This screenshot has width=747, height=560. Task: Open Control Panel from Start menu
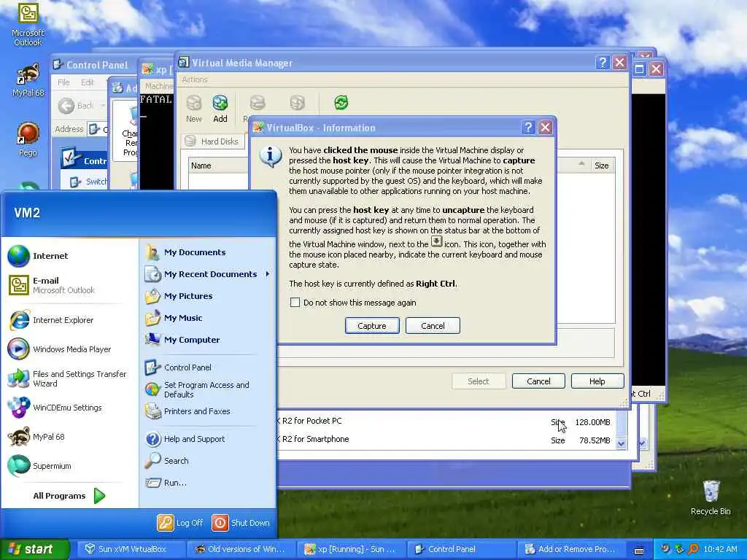(207, 367)
